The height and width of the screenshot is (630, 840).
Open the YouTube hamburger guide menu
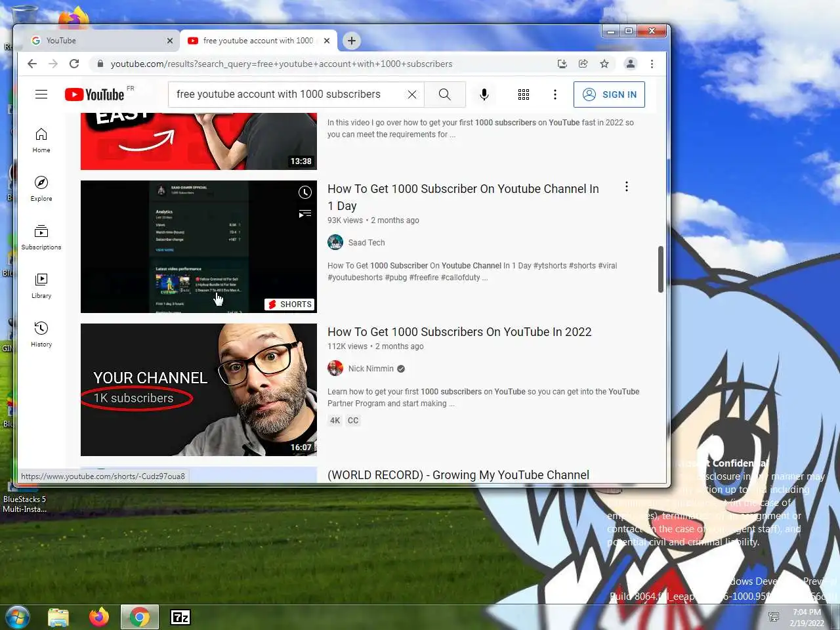41,94
